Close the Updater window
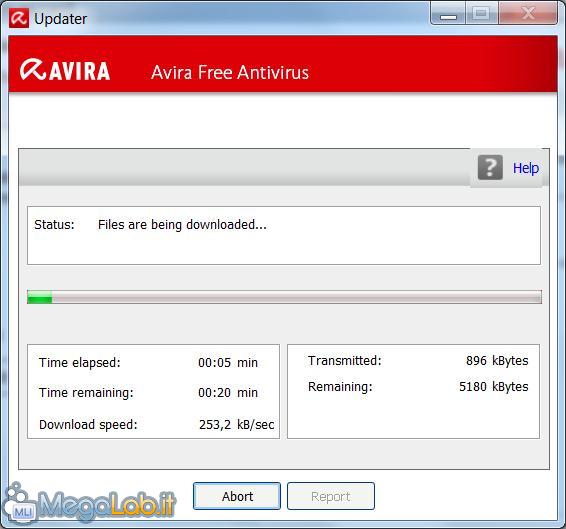 pos(528,14)
